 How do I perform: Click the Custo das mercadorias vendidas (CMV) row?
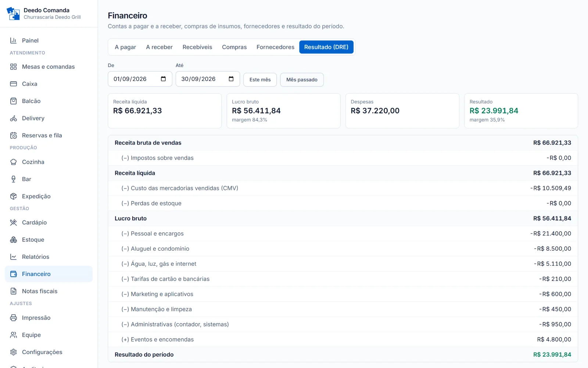(343, 188)
